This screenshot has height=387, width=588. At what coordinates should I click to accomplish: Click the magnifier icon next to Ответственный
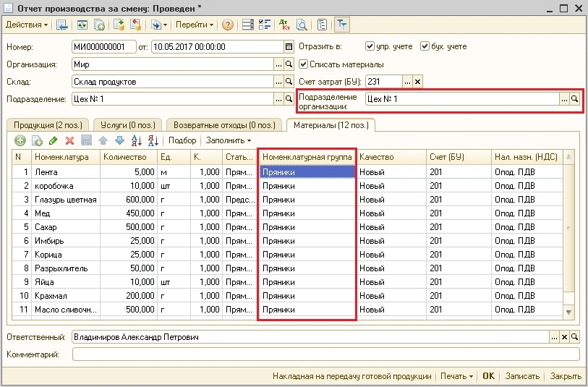click(574, 337)
